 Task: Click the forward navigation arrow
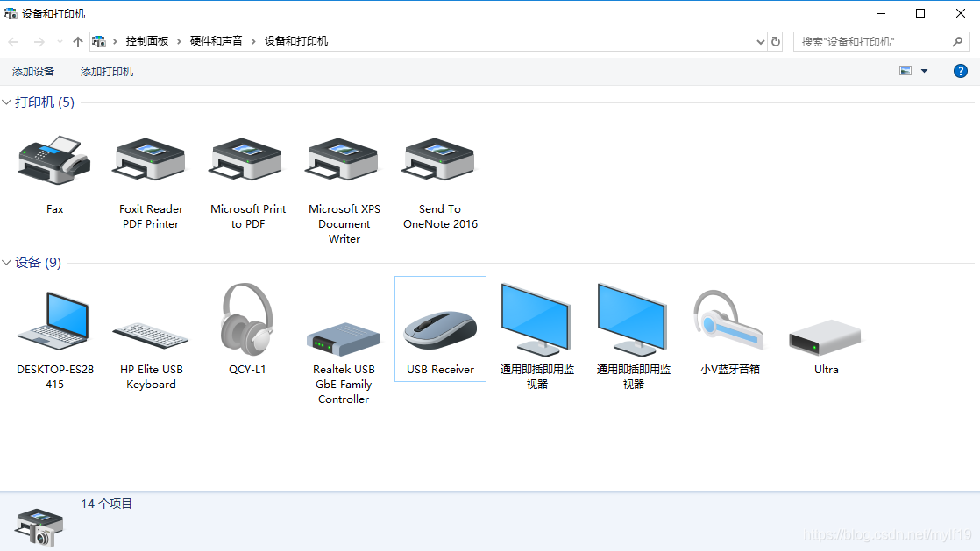pyautogui.click(x=39, y=42)
